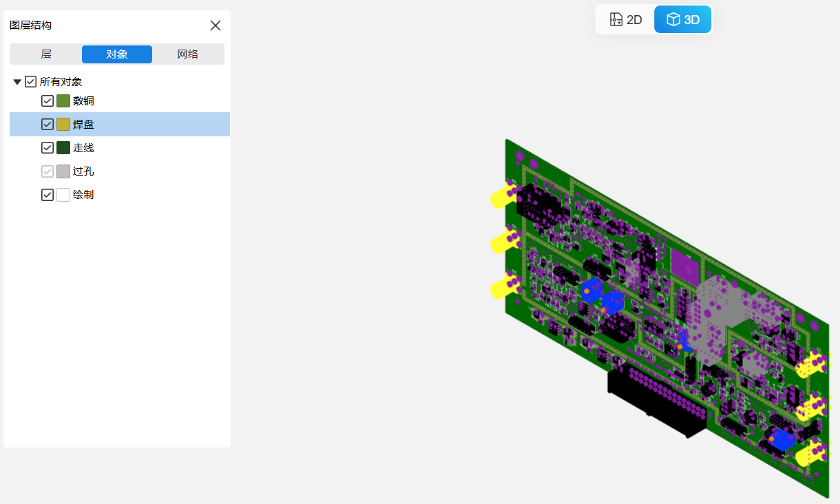Switch to 2D view mode
This screenshot has width=840, height=504.
click(x=626, y=20)
